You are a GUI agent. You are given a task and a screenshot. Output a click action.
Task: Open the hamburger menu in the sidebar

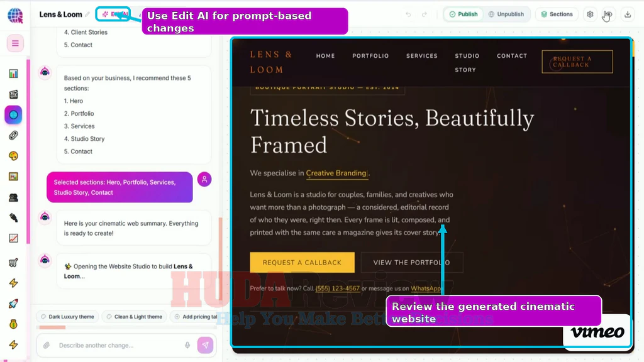15,43
